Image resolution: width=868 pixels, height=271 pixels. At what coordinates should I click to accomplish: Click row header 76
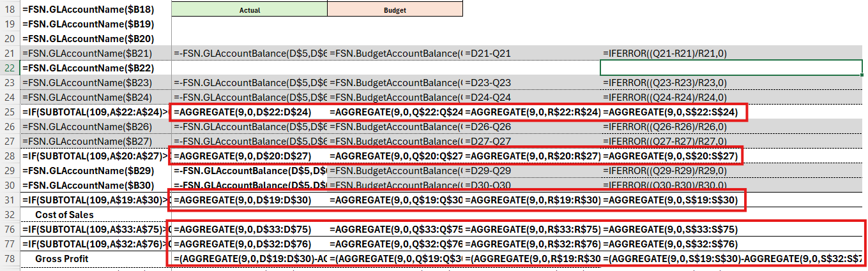tap(10, 230)
